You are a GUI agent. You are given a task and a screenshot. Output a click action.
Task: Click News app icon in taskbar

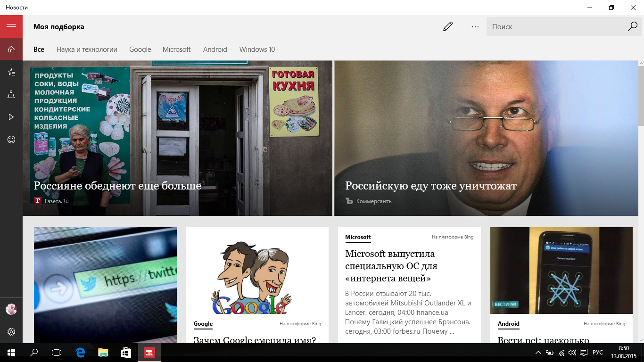[x=149, y=353]
